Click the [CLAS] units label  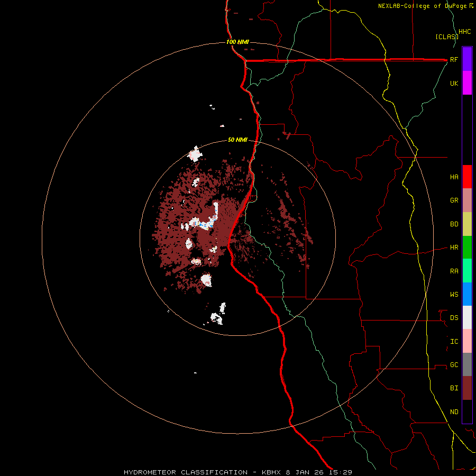(x=446, y=37)
